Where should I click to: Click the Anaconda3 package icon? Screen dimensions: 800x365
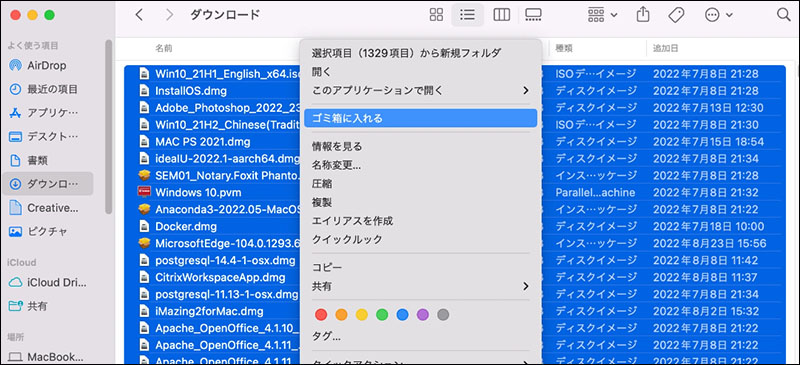tap(144, 209)
